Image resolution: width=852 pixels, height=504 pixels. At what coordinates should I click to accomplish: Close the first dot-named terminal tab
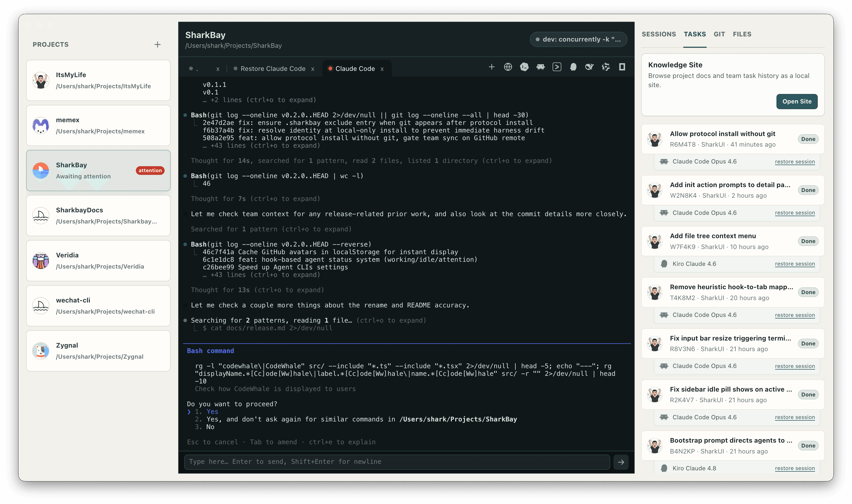coord(218,69)
